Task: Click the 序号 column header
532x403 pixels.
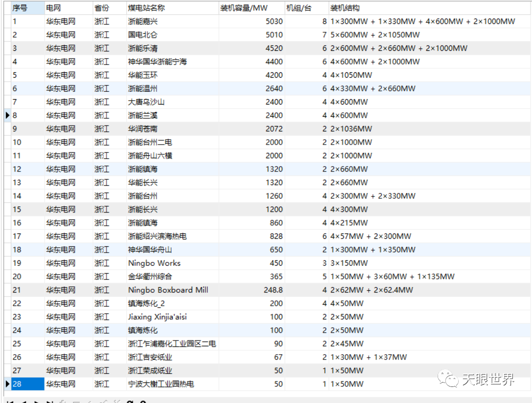Action: click(x=27, y=8)
